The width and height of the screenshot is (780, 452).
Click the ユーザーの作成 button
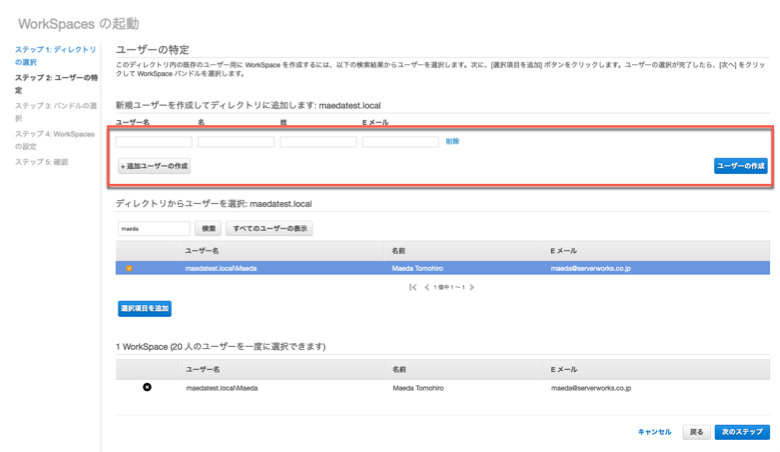(x=740, y=165)
